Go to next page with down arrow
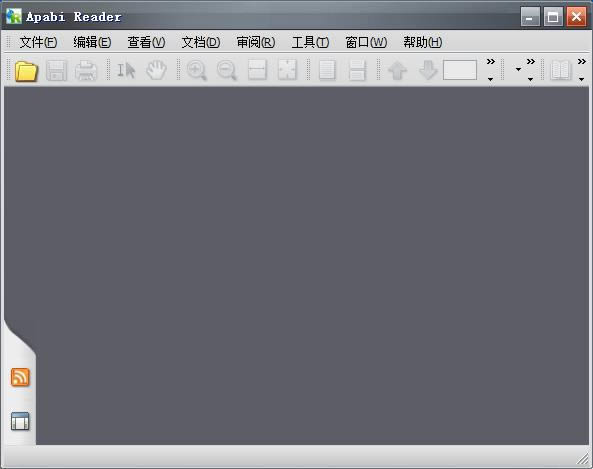Image resolution: width=593 pixels, height=469 pixels. coord(428,70)
